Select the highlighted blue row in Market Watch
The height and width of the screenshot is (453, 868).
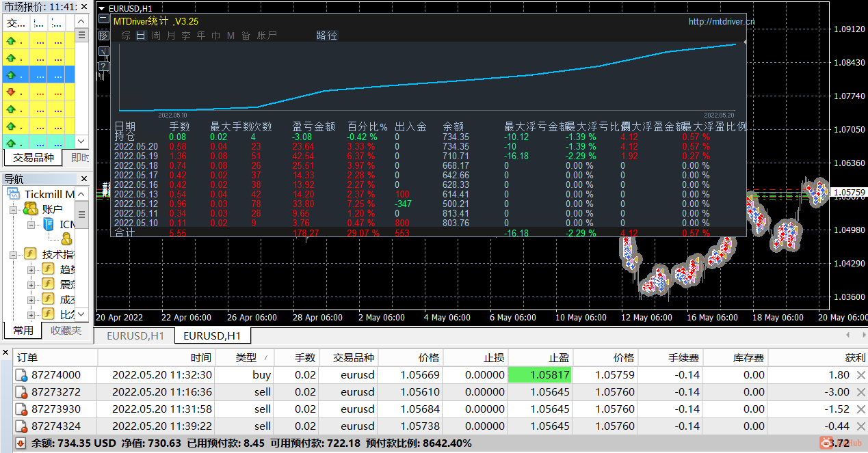click(39, 74)
